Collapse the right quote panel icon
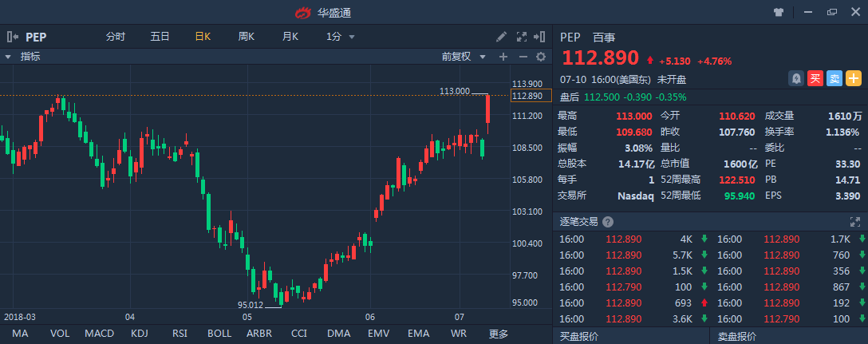868x344 pixels. tap(540, 37)
